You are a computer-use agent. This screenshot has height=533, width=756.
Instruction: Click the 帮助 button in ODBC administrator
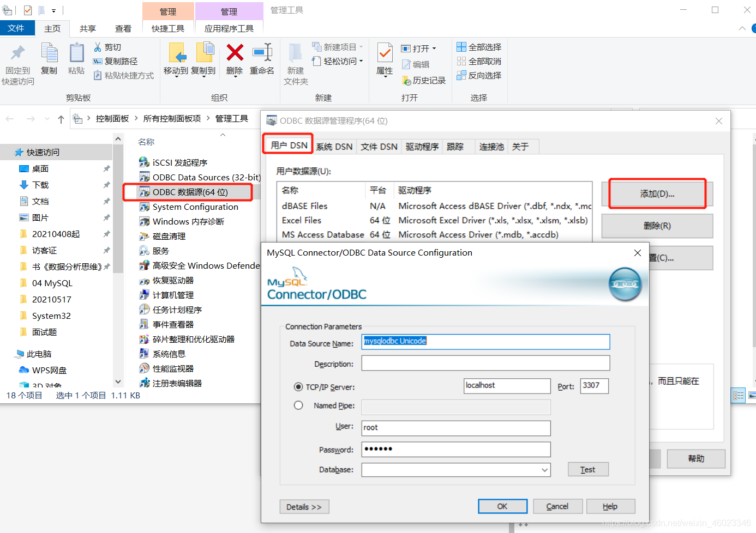point(696,459)
